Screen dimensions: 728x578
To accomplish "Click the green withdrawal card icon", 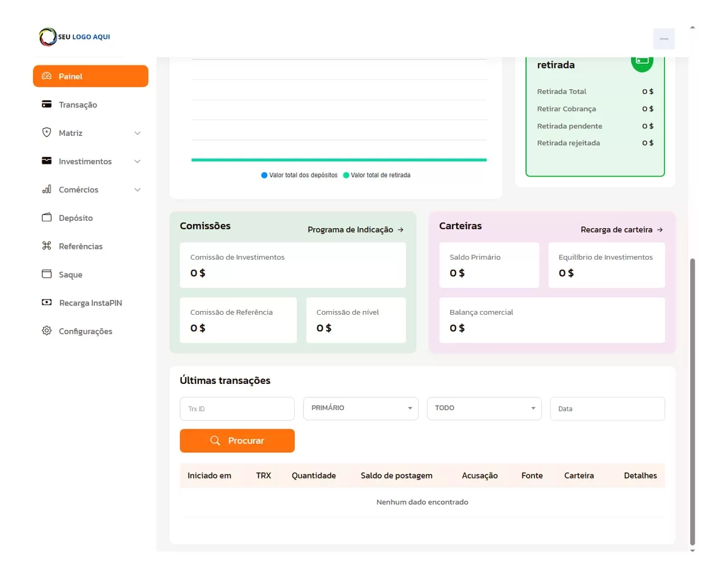I will tap(642, 61).
